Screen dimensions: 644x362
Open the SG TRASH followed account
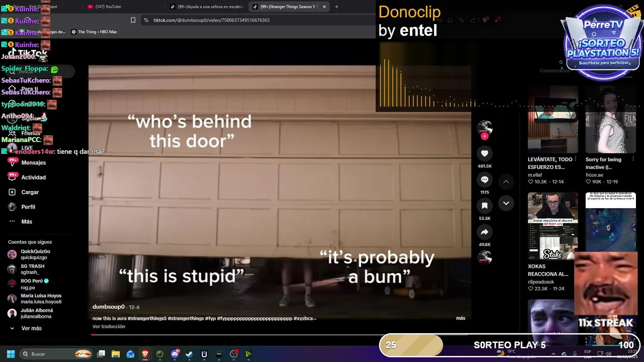pos(32,269)
